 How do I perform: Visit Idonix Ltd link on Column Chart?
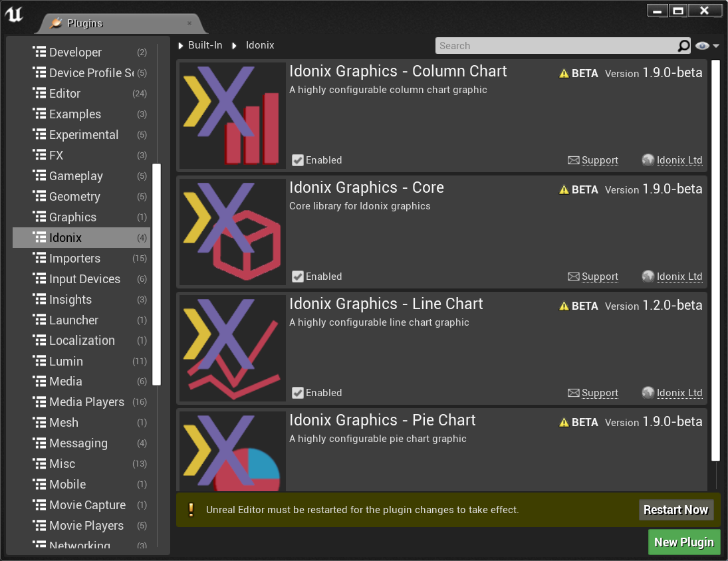pos(679,160)
